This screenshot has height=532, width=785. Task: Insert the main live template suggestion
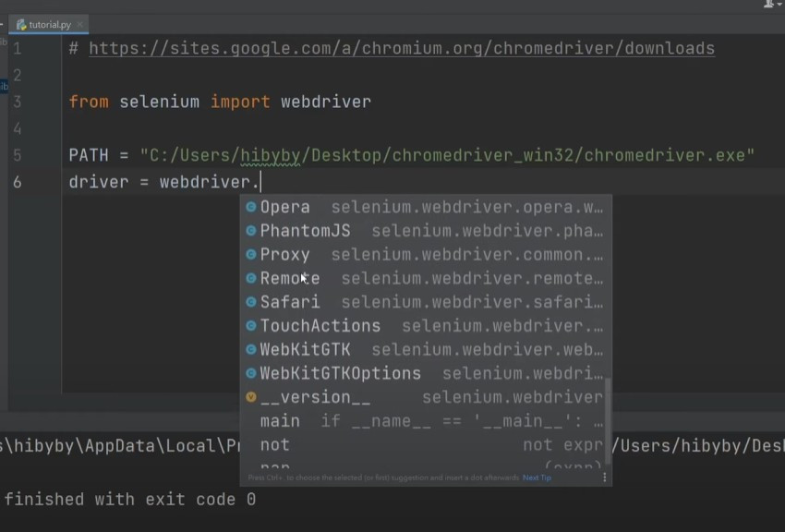tap(425, 421)
